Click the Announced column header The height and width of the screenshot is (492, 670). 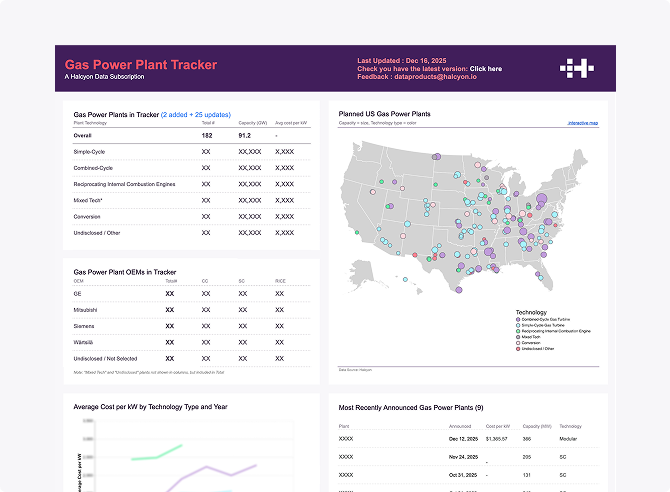(459, 425)
